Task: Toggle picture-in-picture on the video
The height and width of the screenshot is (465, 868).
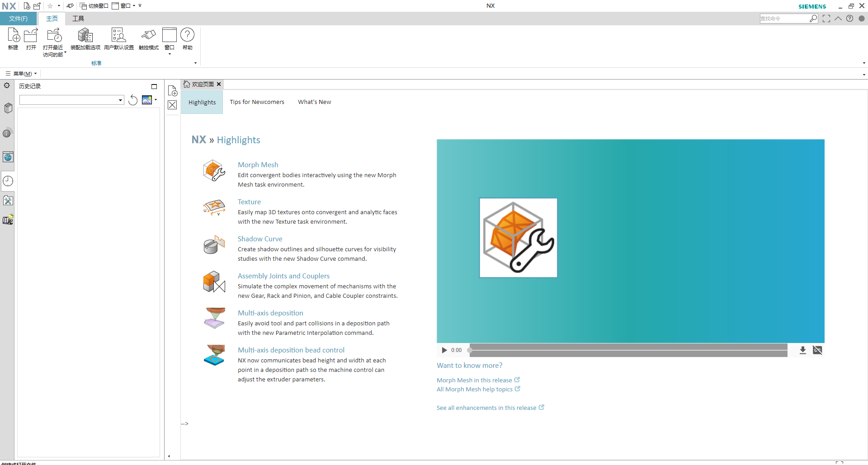Action: (817, 350)
